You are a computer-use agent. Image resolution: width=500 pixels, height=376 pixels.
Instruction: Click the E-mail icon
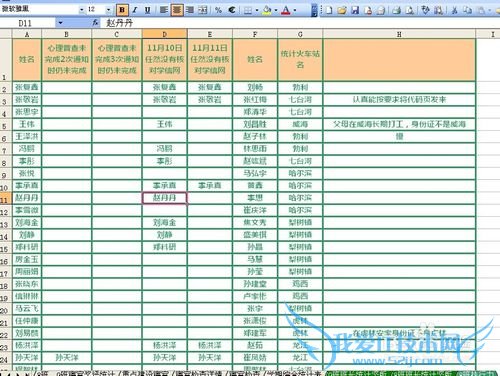(x=381, y=10)
